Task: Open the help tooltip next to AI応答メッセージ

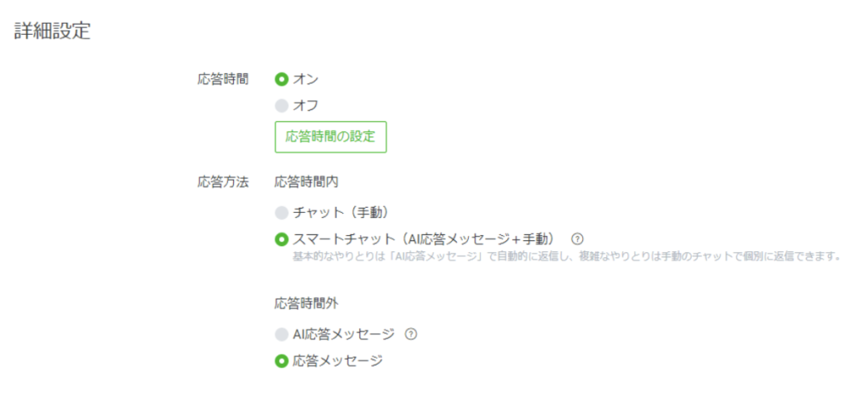Action: tap(411, 334)
